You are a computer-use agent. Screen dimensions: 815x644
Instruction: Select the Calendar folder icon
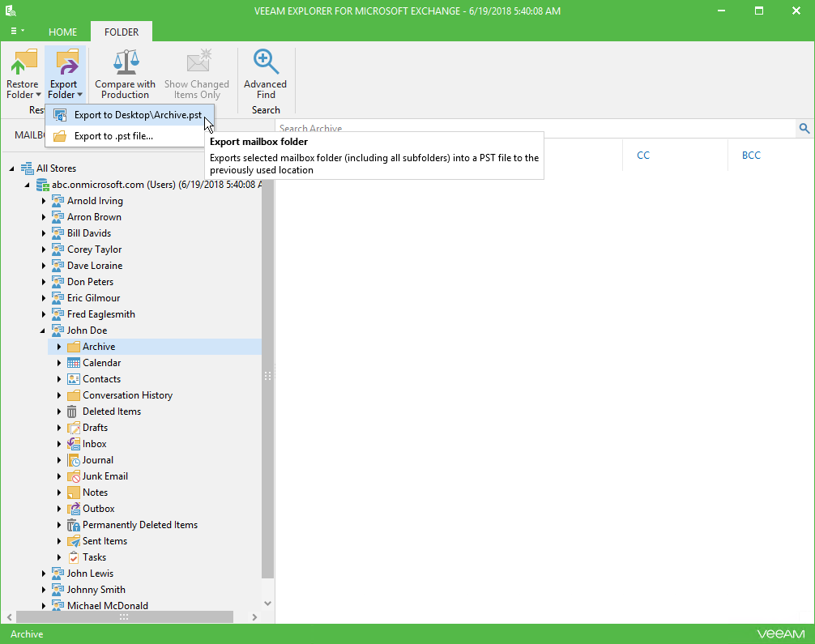pos(74,363)
